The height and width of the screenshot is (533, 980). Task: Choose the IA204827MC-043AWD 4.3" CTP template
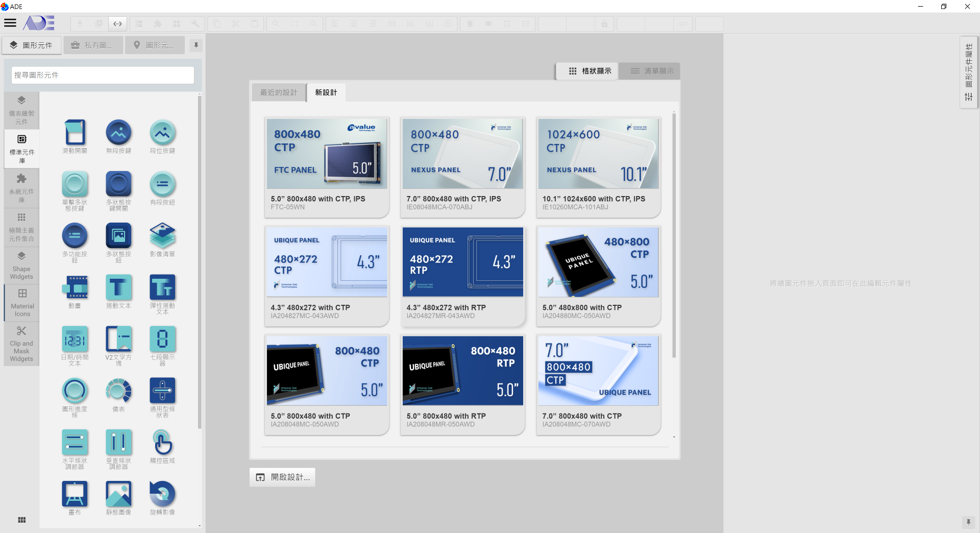327,276
